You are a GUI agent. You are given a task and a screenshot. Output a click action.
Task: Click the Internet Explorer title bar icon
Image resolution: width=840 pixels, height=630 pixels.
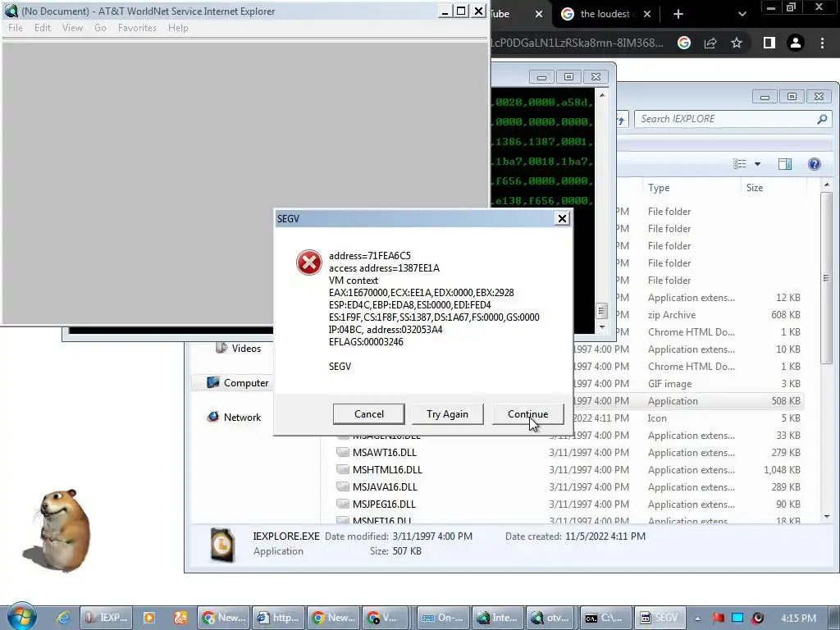pos(11,11)
